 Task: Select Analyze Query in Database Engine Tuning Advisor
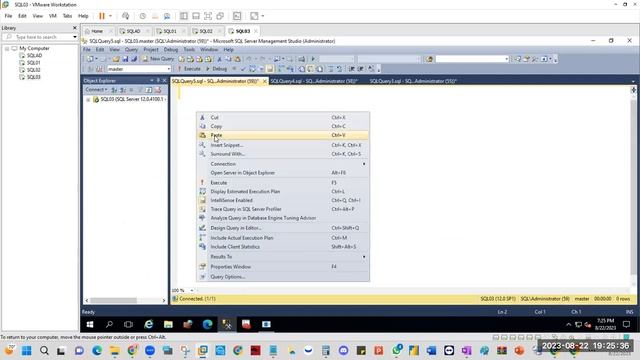283,218
